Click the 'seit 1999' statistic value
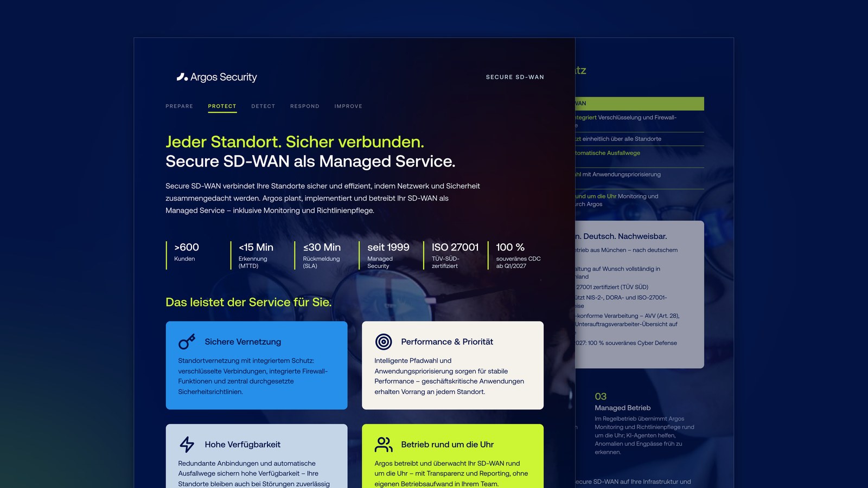The image size is (868, 488). pyautogui.click(x=388, y=247)
